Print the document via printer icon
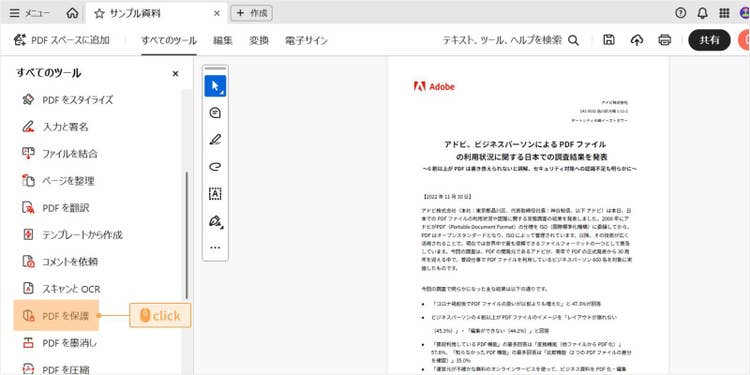 (x=664, y=40)
